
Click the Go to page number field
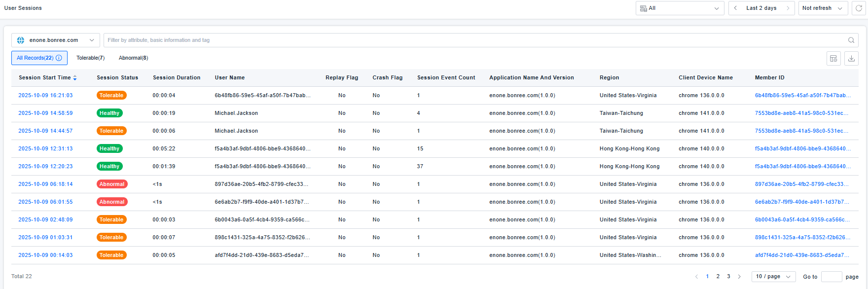pyautogui.click(x=831, y=277)
